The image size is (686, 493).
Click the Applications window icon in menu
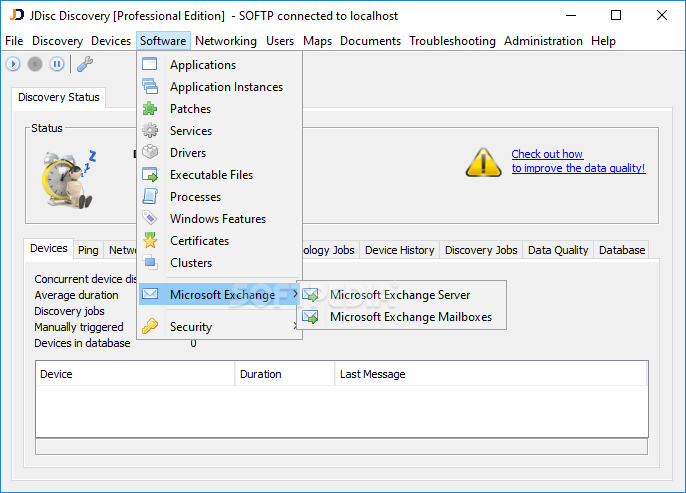(x=150, y=64)
